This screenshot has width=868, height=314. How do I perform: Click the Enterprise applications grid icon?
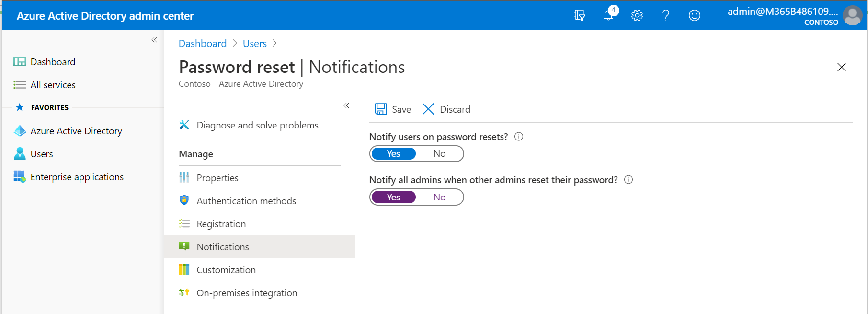[20, 177]
